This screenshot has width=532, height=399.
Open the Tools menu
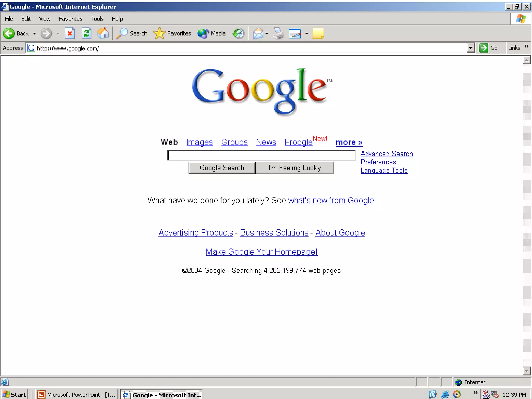tap(97, 19)
